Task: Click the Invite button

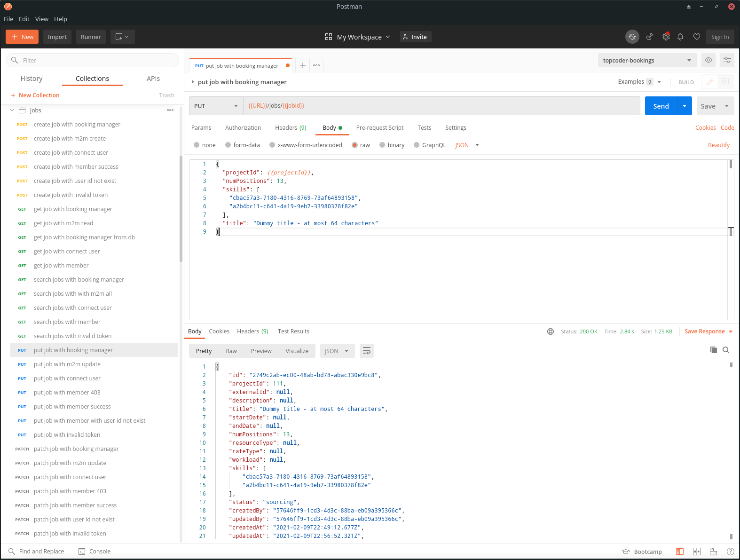Action: (416, 37)
